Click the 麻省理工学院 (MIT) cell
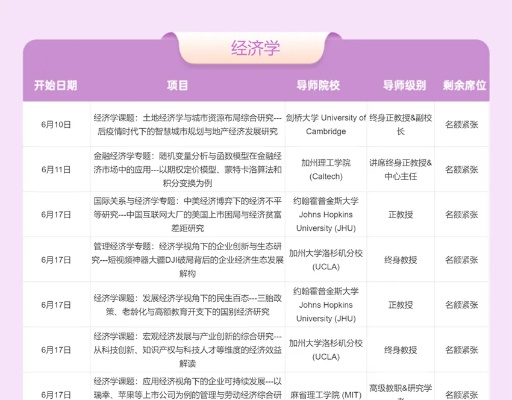The image size is (512, 400). click(326, 395)
